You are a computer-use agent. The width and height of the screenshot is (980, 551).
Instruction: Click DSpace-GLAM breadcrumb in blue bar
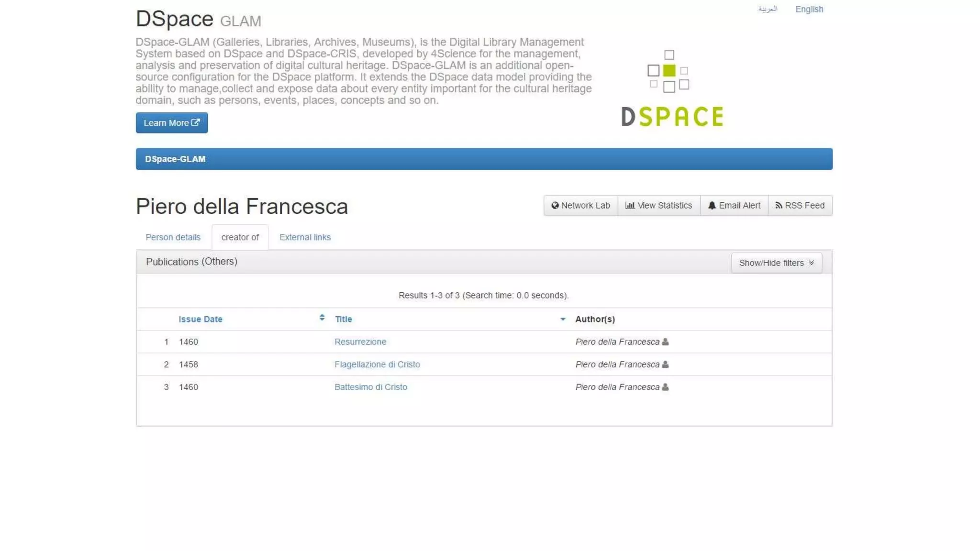point(175,159)
